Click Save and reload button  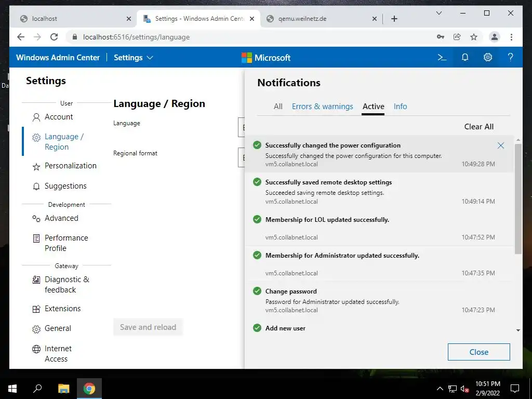[x=148, y=327]
